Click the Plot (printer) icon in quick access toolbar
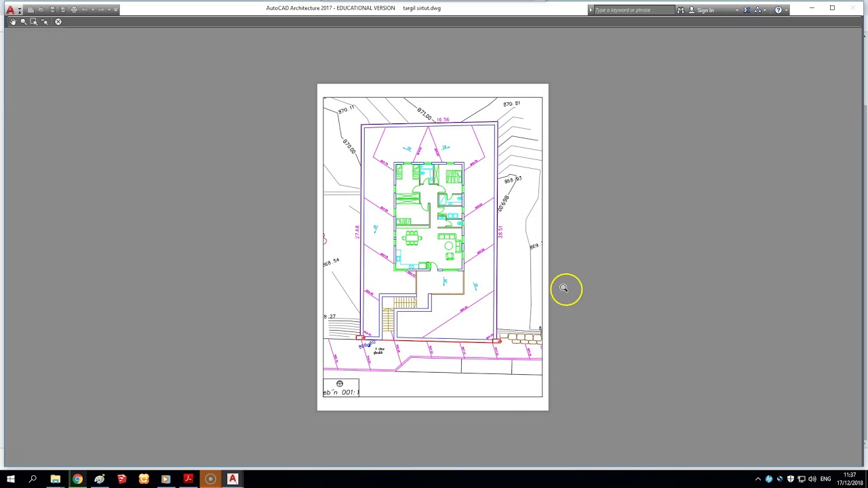868x488 pixels. pos(74,10)
